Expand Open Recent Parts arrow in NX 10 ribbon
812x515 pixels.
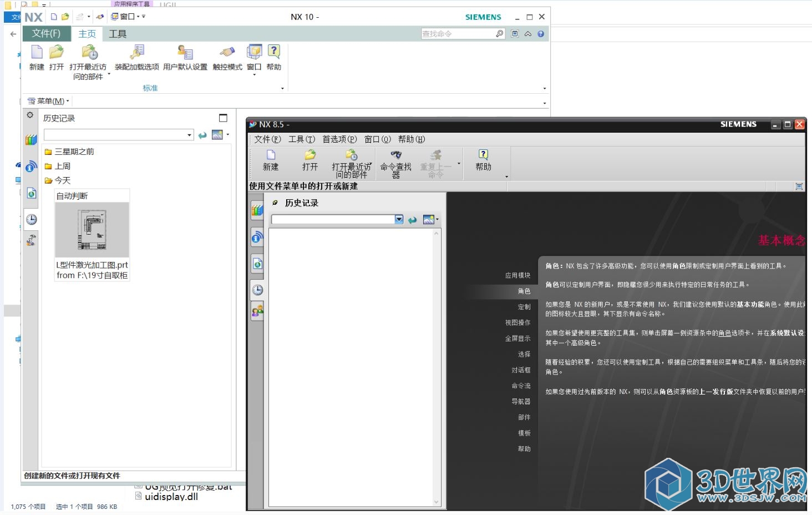point(109,74)
